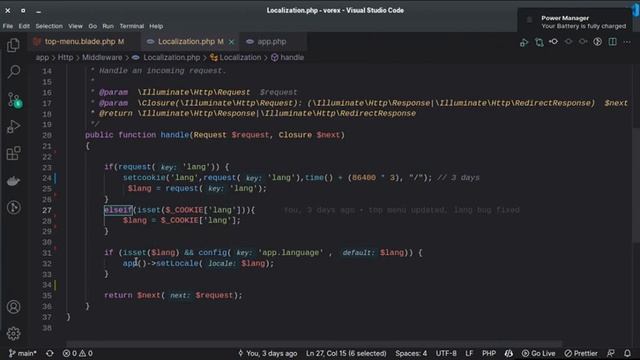Viewport: 640px width, 360px height.
Task: Start Go Live server
Action: point(538,353)
